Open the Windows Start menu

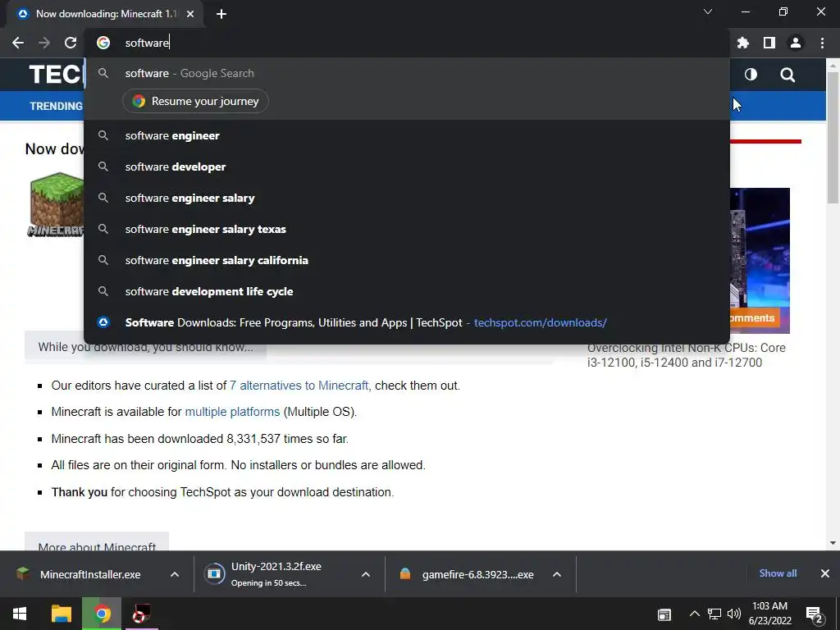point(20,614)
